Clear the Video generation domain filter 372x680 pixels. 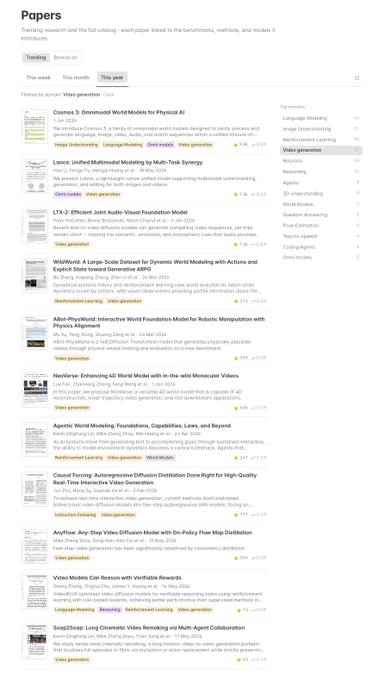108,95
